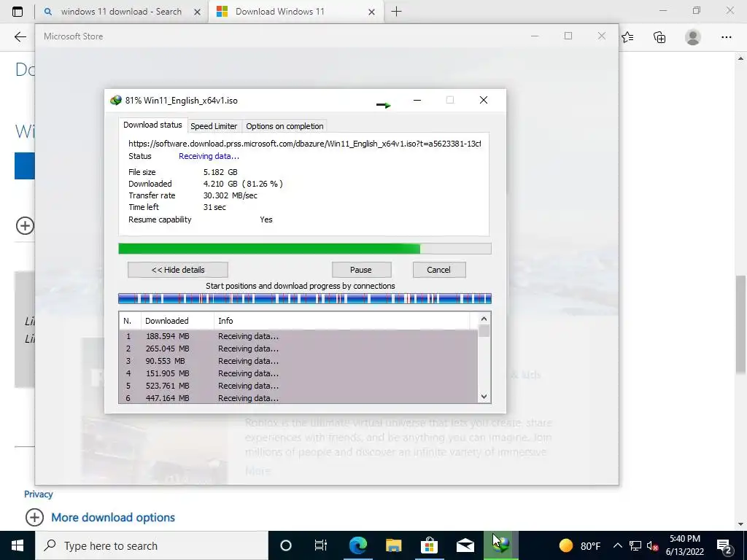The height and width of the screenshot is (560, 747).
Task: Expand the partly hidden plus circle on Edge page
Action: (x=26, y=226)
